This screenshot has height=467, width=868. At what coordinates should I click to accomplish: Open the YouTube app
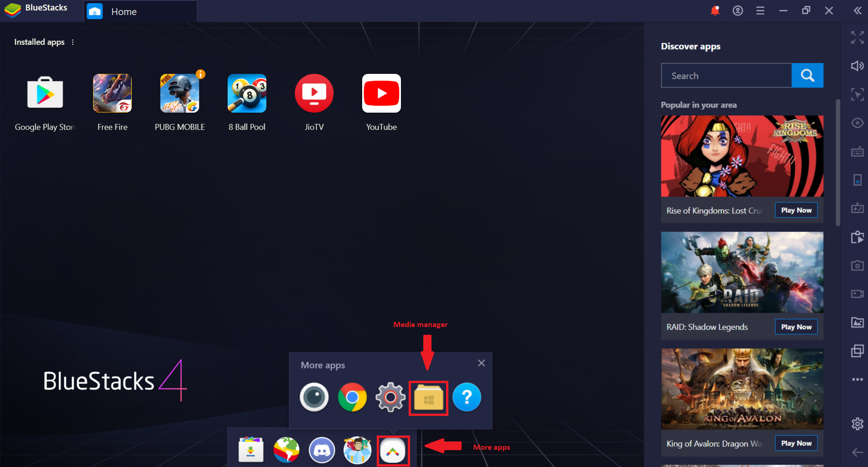click(x=381, y=93)
